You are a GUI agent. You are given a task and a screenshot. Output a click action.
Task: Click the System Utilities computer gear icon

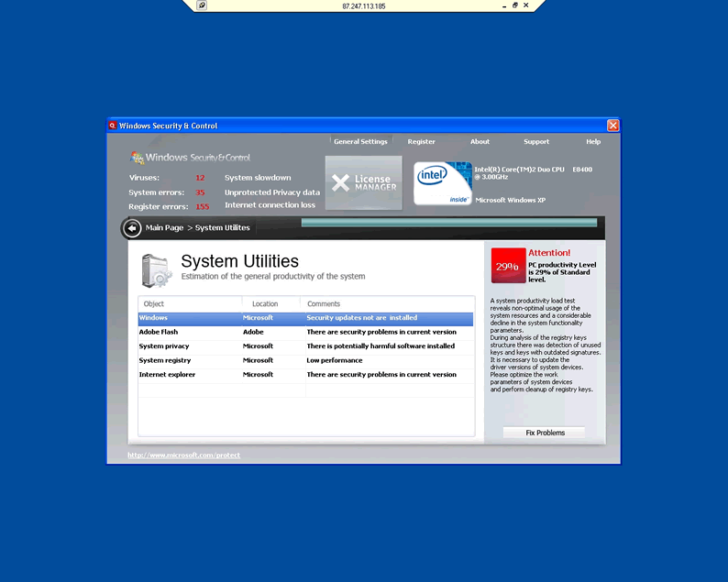[156, 271]
